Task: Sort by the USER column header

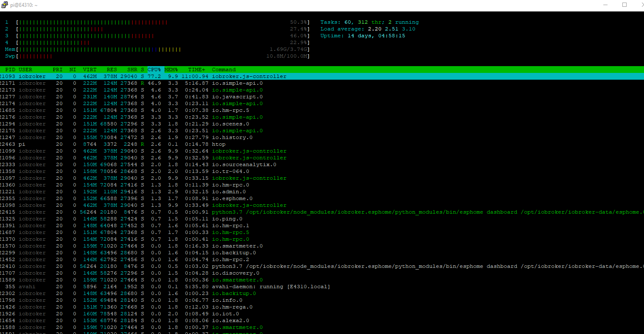Action: 25,70
